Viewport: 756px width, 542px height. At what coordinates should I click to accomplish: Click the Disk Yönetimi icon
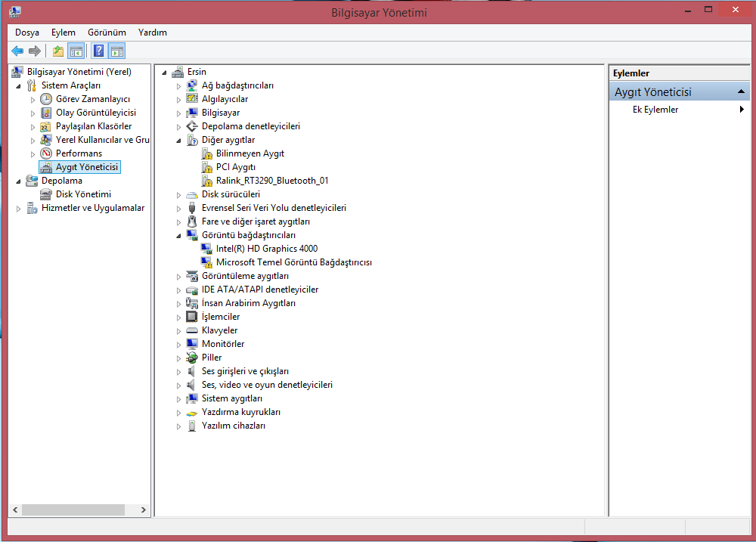tap(46, 194)
